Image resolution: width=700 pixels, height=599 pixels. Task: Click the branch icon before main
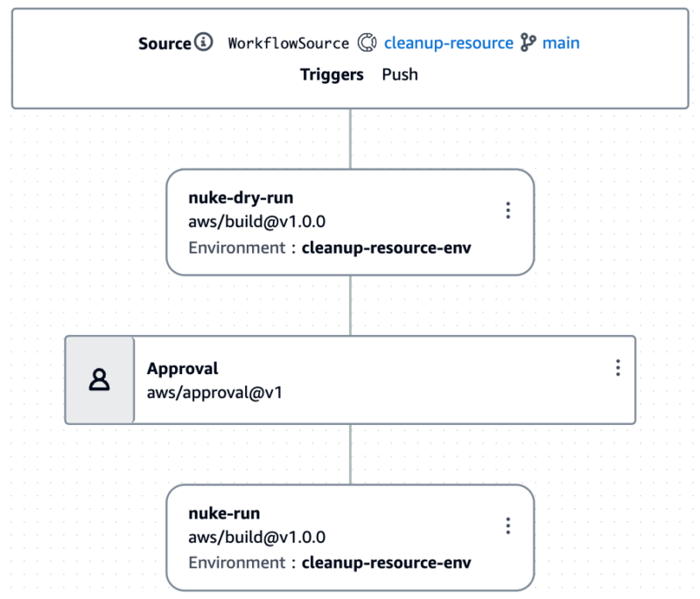click(x=528, y=43)
